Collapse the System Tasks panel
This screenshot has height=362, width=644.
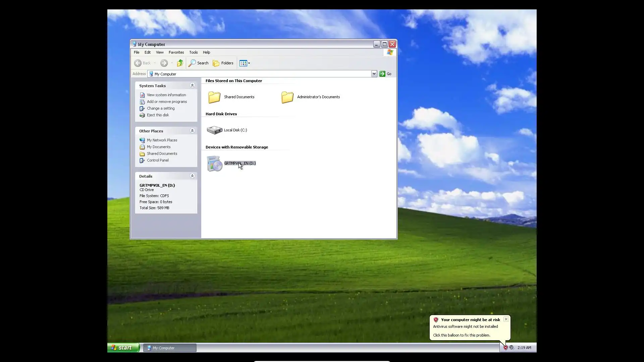click(x=192, y=85)
